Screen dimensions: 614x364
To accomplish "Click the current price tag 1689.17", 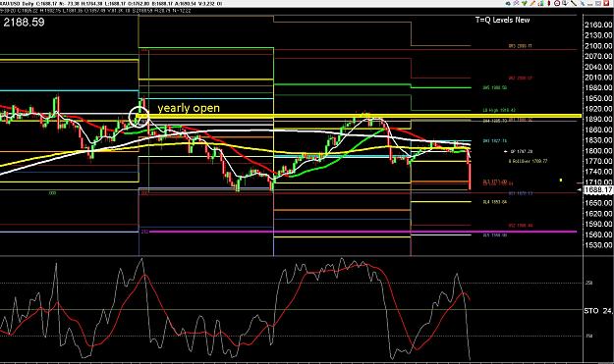I will tap(598, 190).
